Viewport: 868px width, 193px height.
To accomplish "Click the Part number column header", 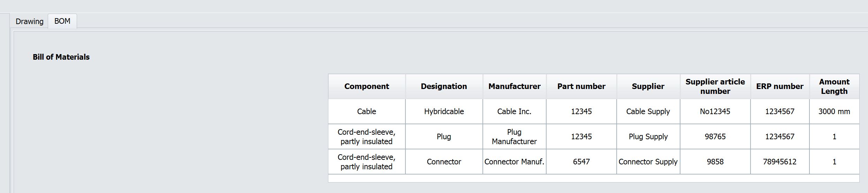I will [x=581, y=86].
